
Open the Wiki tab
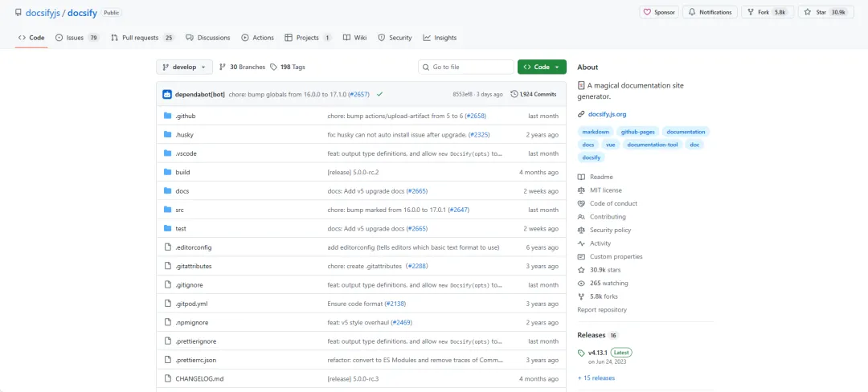[355, 38]
